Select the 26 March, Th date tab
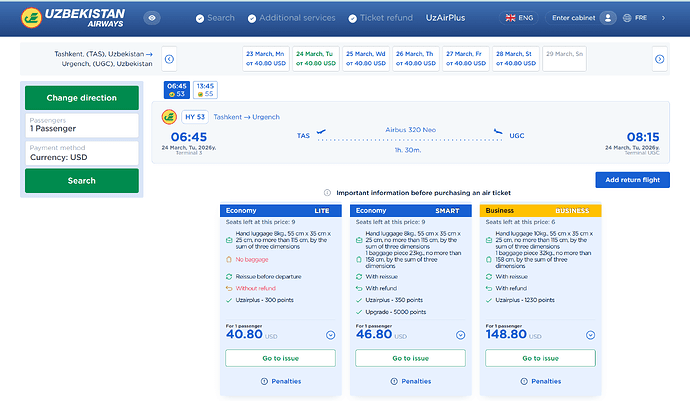 tap(416, 59)
